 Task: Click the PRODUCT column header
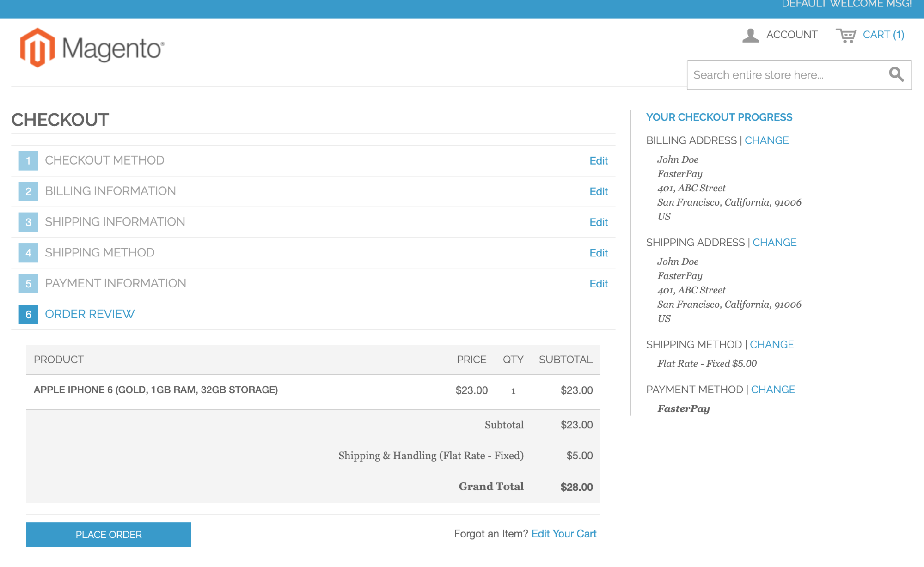click(x=59, y=360)
